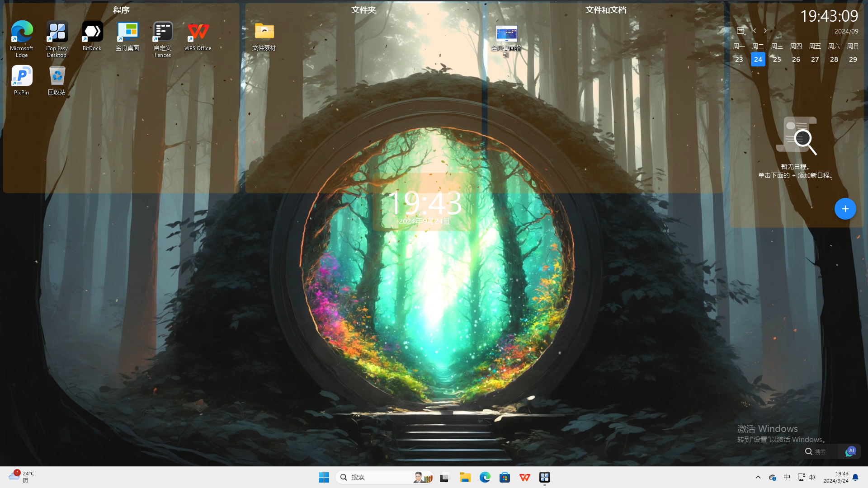
Task: Go to previous week in calendar widget
Action: click(755, 31)
